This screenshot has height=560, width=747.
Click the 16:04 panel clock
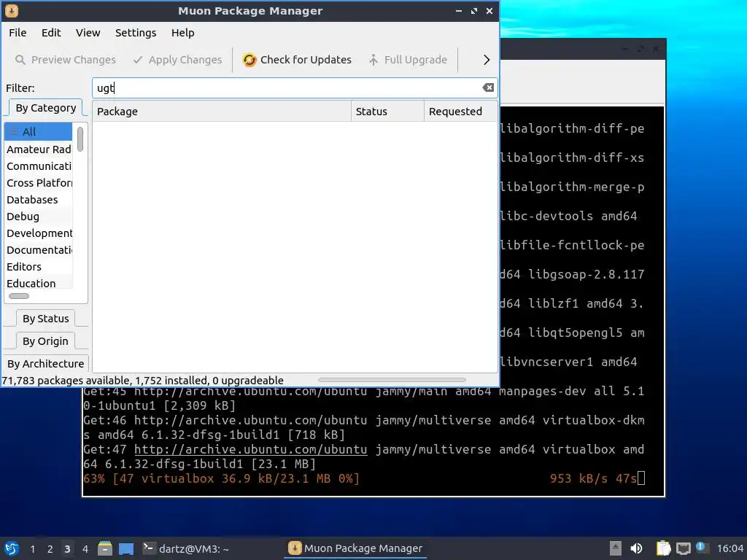pos(729,548)
